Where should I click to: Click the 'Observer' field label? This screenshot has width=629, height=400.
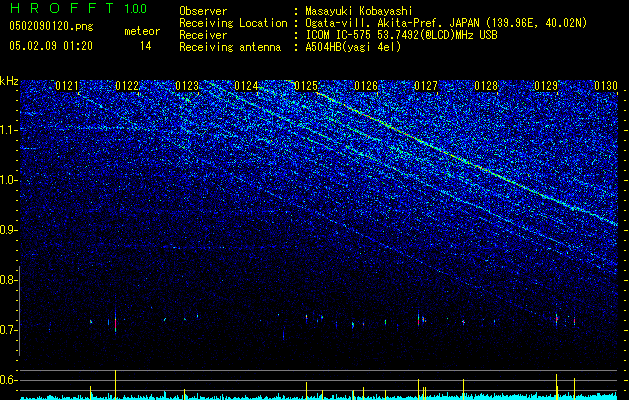pyautogui.click(x=203, y=11)
